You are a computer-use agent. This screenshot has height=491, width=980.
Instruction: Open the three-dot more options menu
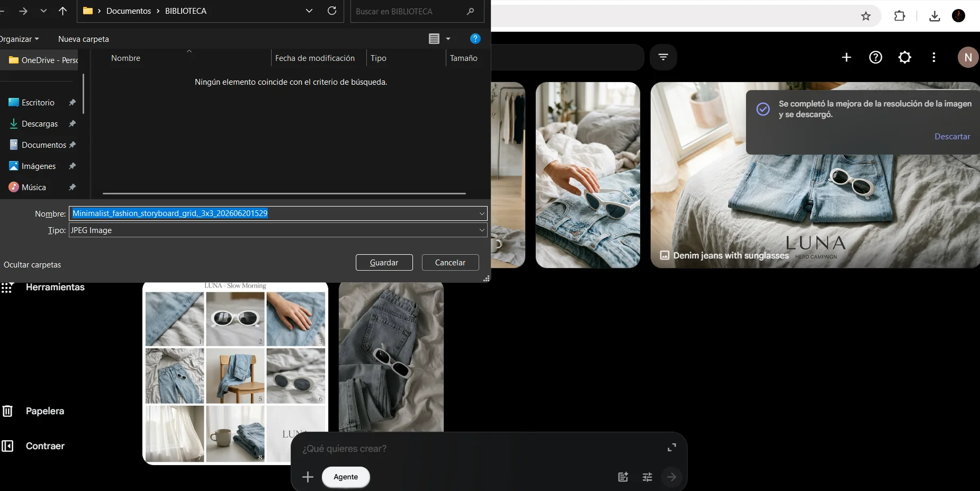coord(934,57)
